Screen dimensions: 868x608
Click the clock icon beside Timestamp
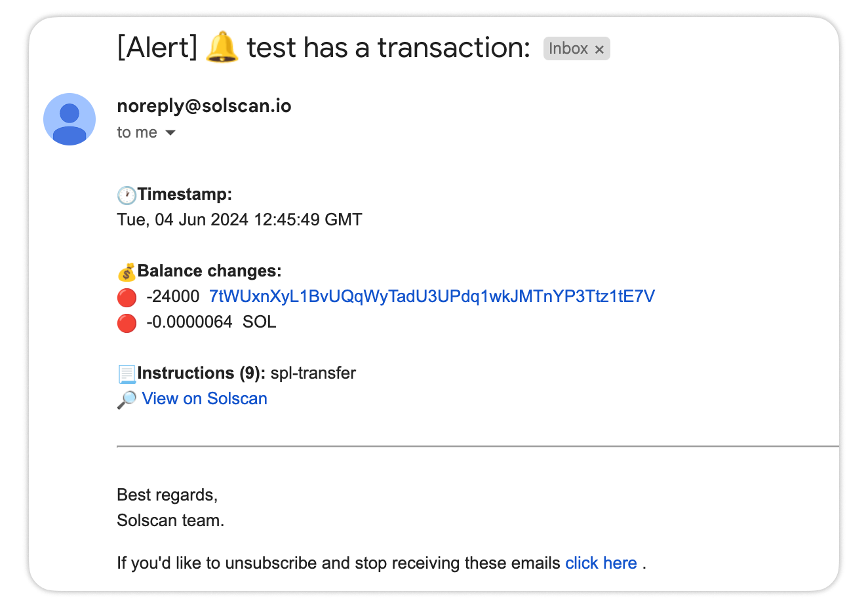coord(127,195)
